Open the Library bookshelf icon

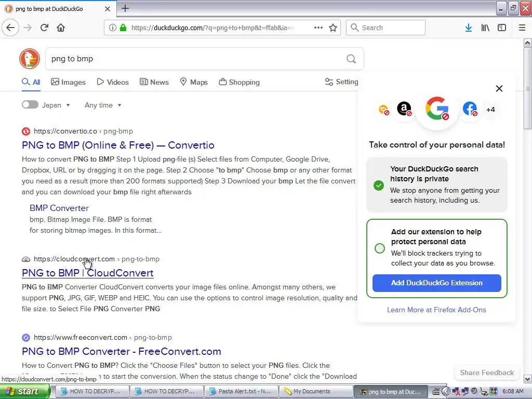485,28
